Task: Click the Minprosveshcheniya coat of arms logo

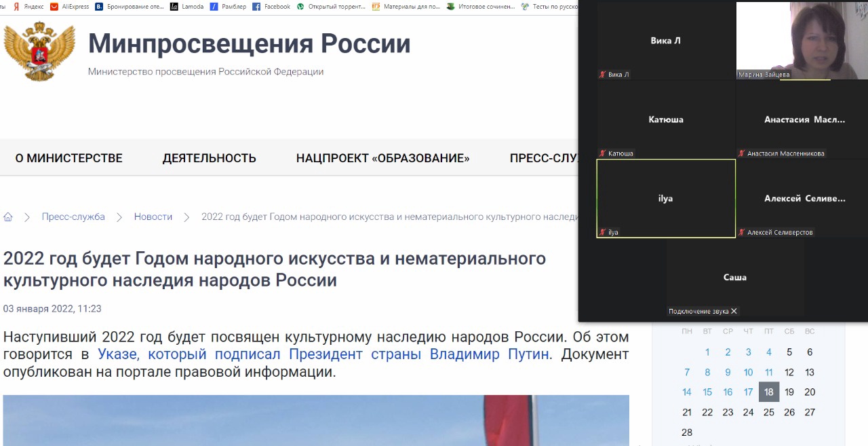Action: pos(39,52)
